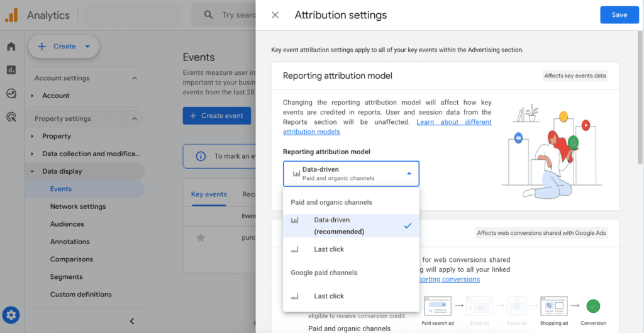Star the purchase key event
The width and height of the screenshot is (644, 333).
coord(201,237)
